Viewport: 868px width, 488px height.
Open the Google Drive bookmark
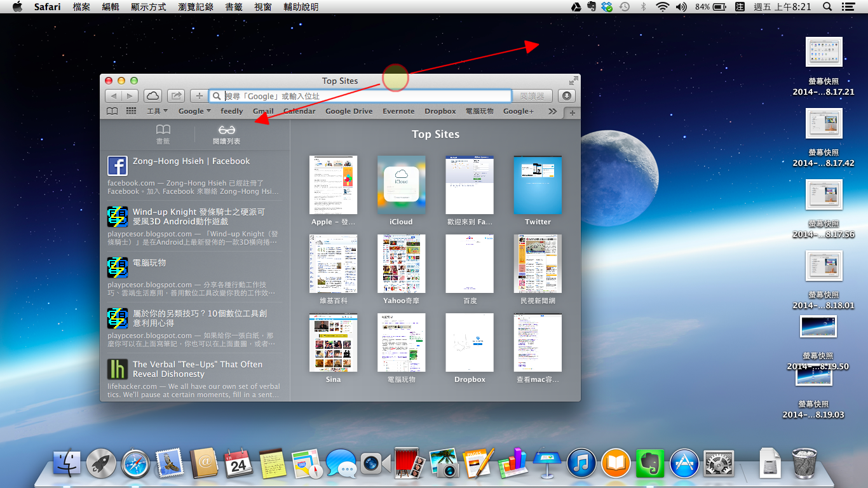pos(349,111)
